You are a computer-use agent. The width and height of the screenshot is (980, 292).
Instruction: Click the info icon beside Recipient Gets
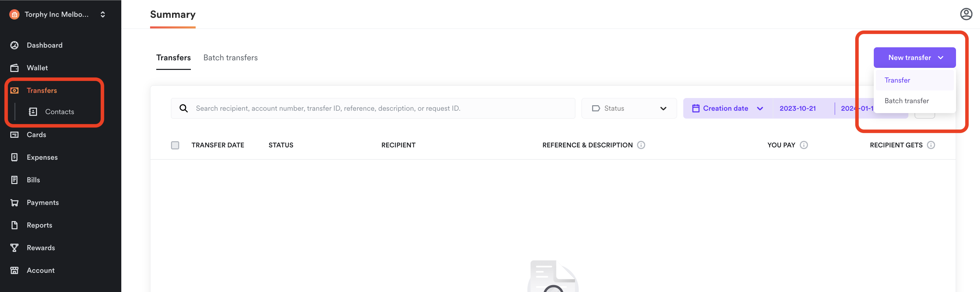tap(931, 145)
